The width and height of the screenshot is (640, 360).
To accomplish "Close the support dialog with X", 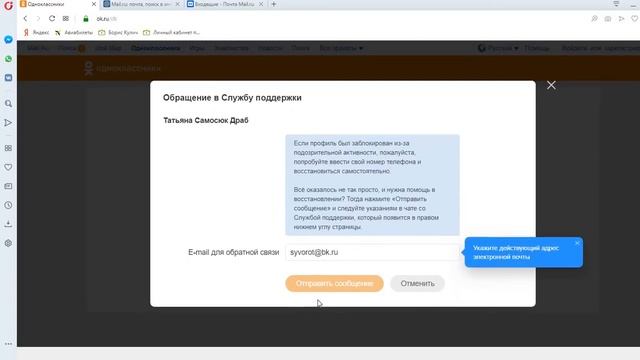I will point(551,85).
